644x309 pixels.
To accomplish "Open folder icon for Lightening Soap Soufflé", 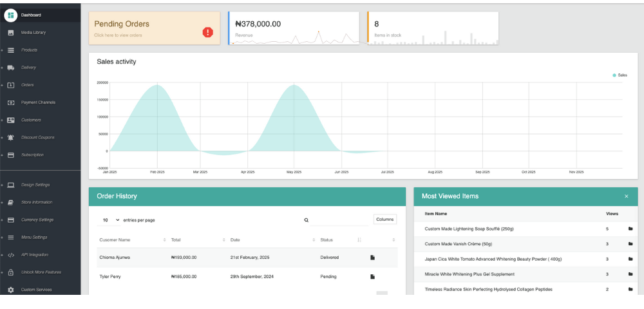I will pos(630,229).
